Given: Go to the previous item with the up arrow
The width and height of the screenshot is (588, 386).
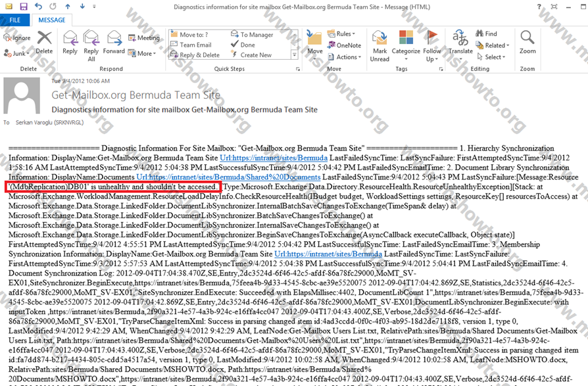Looking at the screenshot, I should click(68, 7).
